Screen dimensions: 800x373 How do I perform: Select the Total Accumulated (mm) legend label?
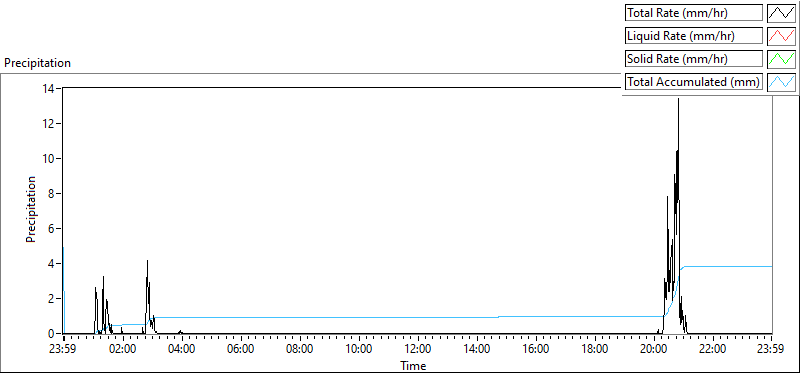[694, 82]
